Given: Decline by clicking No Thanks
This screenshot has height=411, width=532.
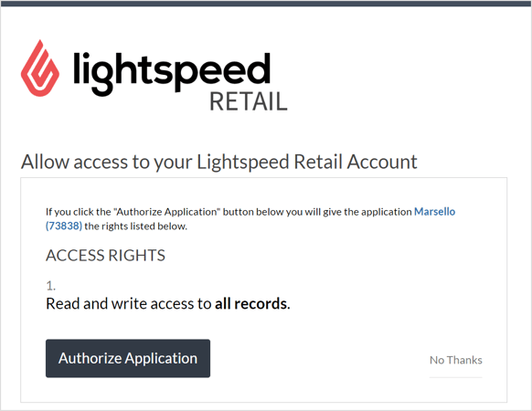Looking at the screenshot, I should point(455,360).
